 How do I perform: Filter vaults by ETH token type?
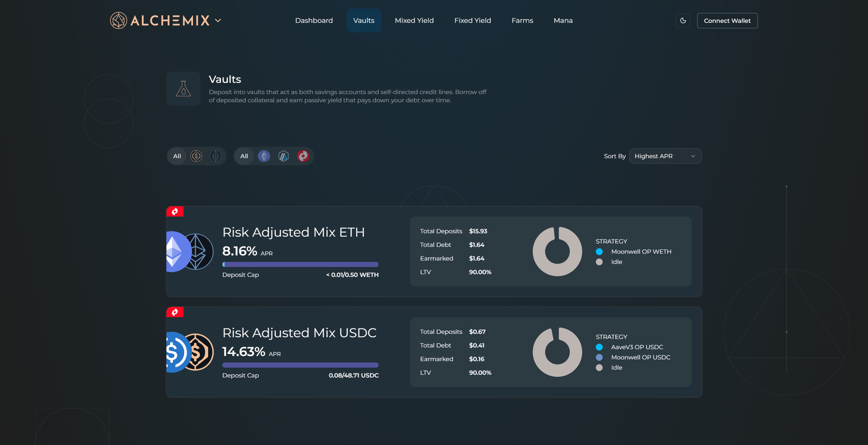(216, 156)
